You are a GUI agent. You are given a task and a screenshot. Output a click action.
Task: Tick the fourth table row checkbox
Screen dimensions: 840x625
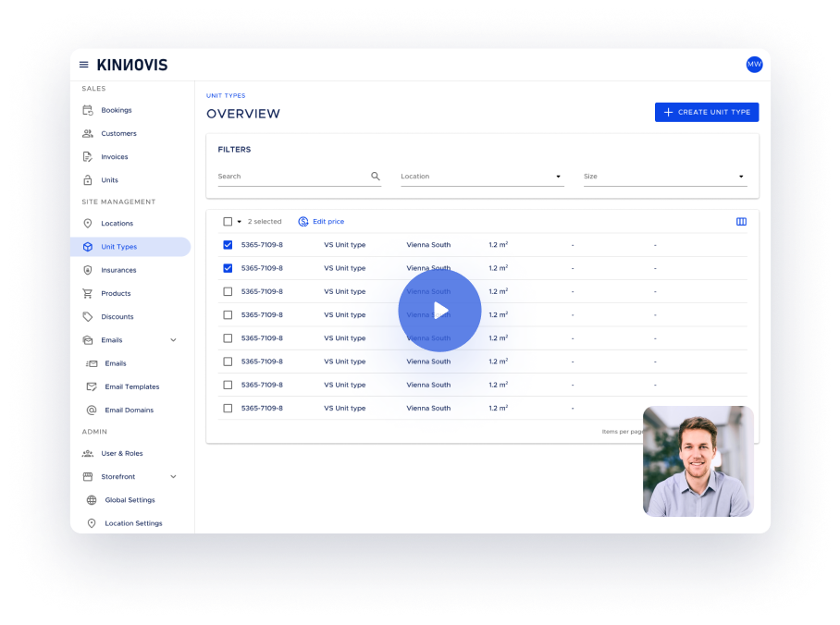(x=228, y=315)
